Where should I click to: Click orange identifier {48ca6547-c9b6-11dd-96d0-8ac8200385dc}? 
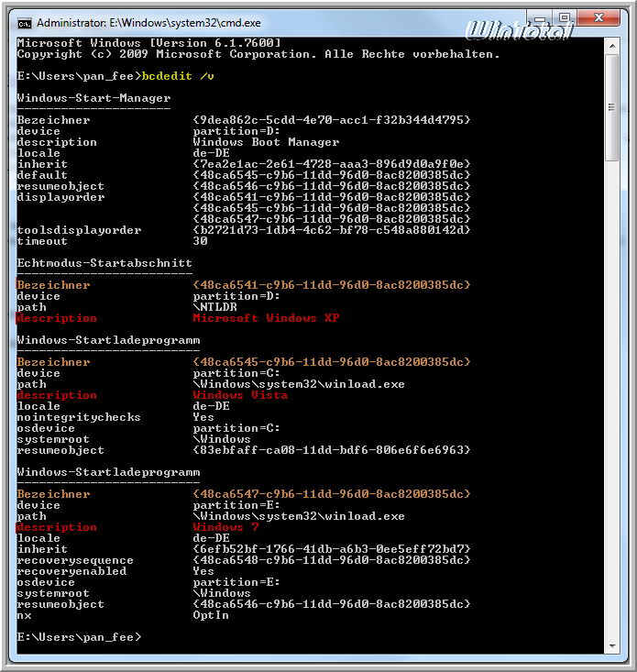coord(332,494)
